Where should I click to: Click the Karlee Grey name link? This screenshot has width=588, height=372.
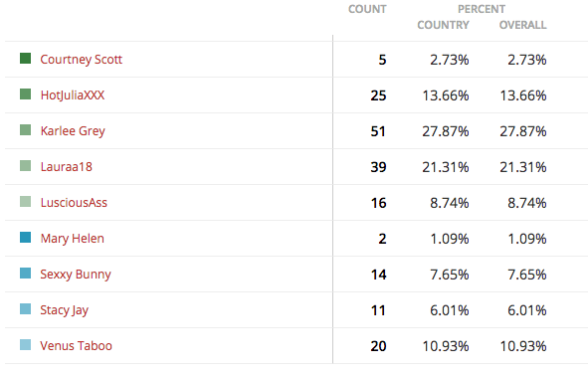pos(73,131)
